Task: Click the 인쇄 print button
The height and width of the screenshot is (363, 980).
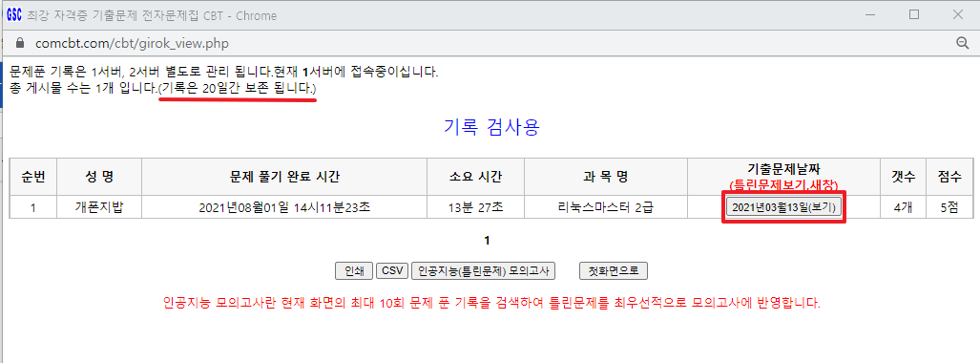Action: click(354, 270)
